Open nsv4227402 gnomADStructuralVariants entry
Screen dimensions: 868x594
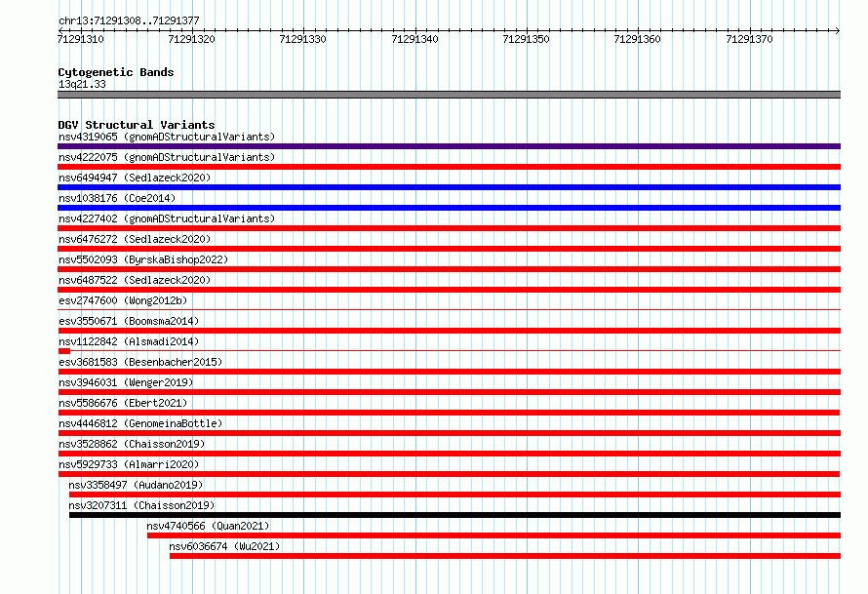pyautogui.click(x=167, y=218)
